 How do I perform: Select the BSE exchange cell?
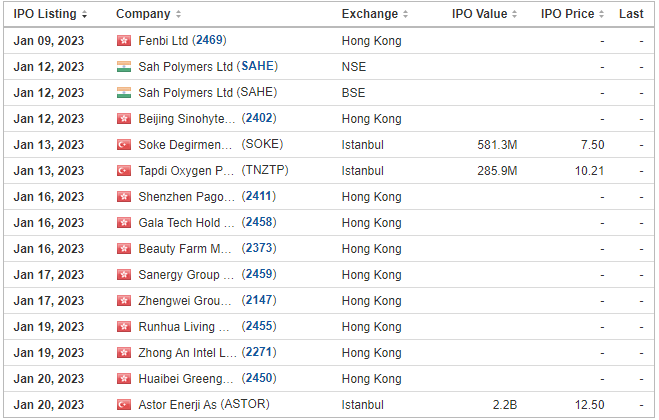353,93
